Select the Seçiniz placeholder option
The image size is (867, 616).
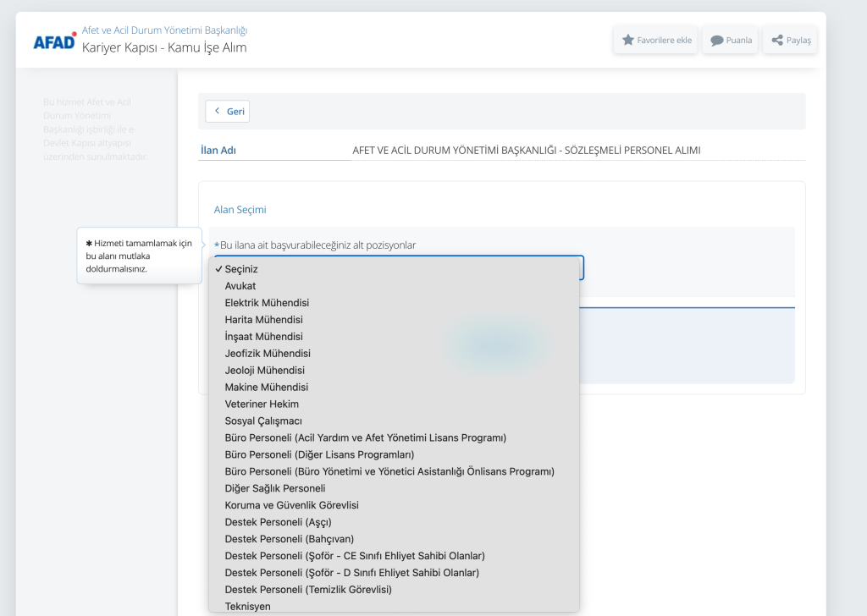pos(241,269)
